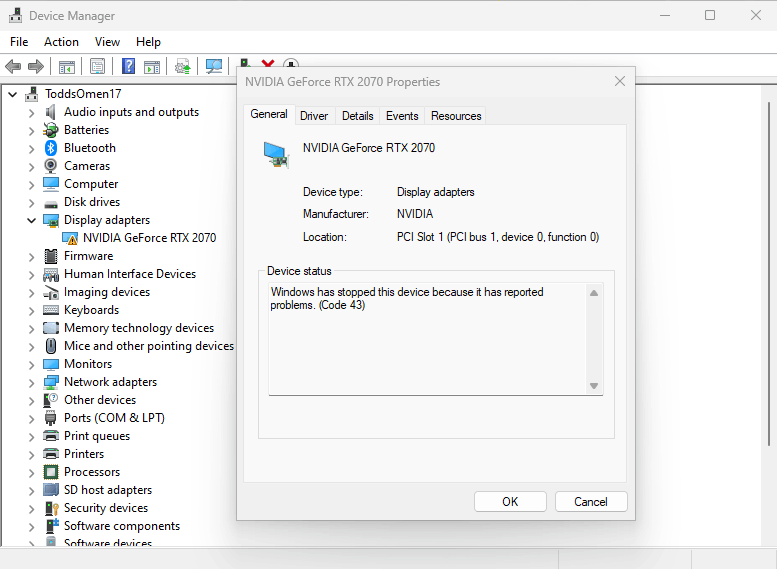Screen dimensions: 777x569
Task: Close the RTX 2070 Properties dialog
Action: [619, 81]
